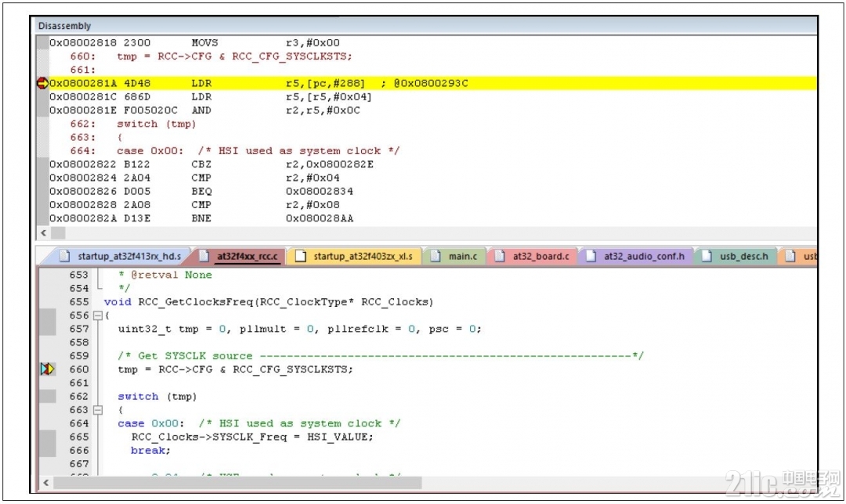Image resolution: width=846 pixels, height=504 pixels.
Task: Select the LDR r5,[r5,#0x04] instruction line
Action: pyautogui.click(x=211, y=97)
